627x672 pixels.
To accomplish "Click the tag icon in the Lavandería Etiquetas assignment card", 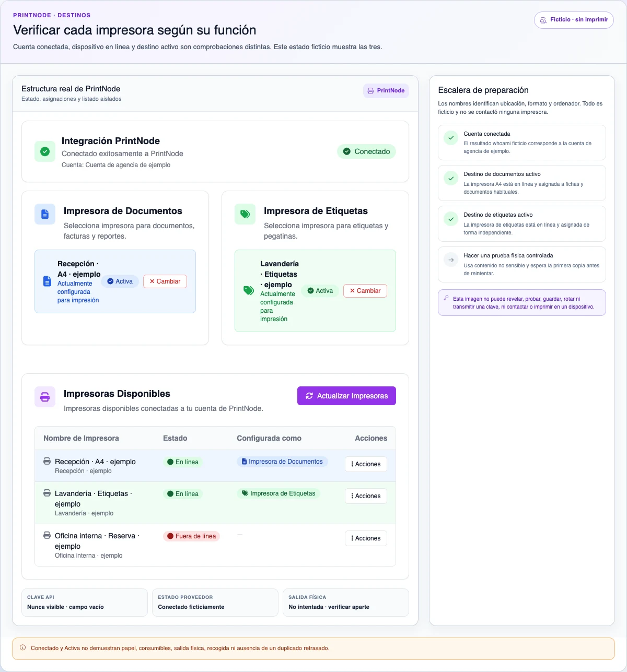I will point(249,291).
